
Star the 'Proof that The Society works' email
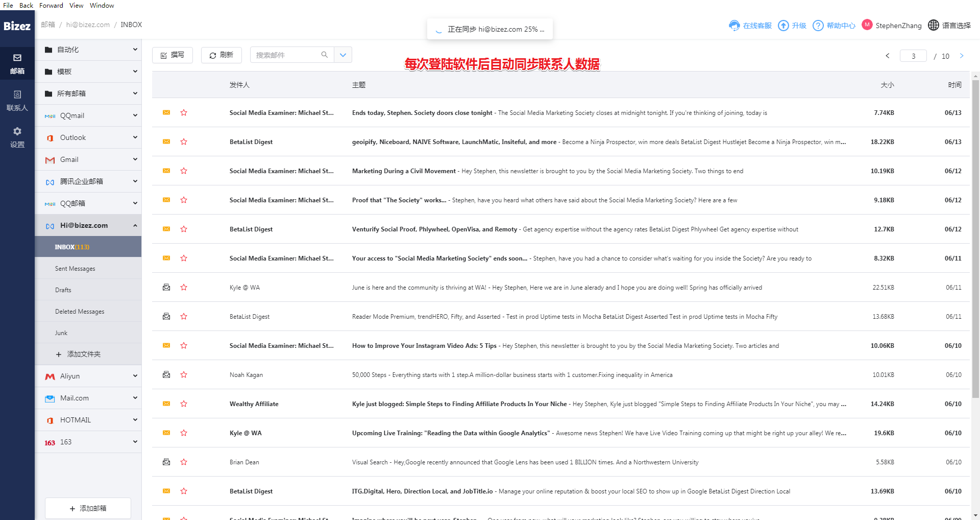184,200
